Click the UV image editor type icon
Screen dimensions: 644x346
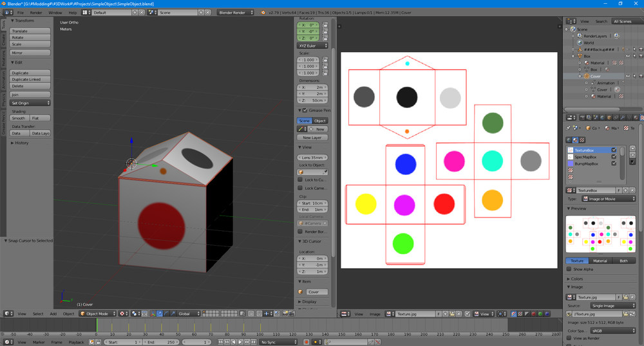pos(345,314)
